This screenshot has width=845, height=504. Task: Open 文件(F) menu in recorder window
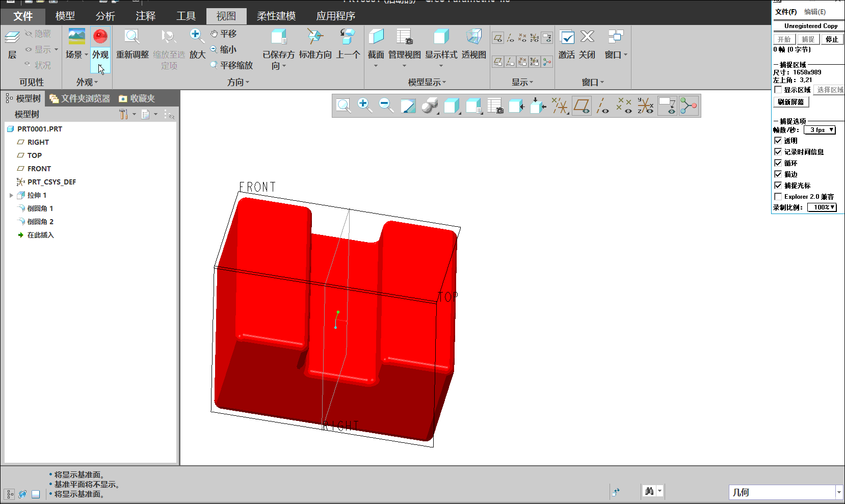coord(786,12)
